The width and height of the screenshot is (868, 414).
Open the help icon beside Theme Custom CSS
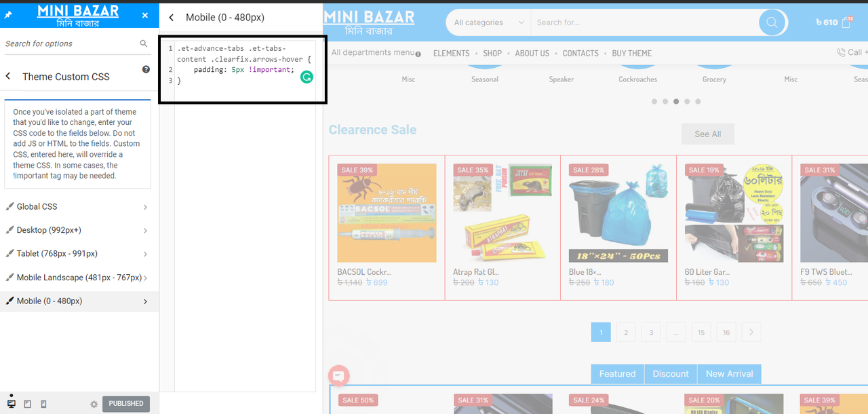[146, 69]
